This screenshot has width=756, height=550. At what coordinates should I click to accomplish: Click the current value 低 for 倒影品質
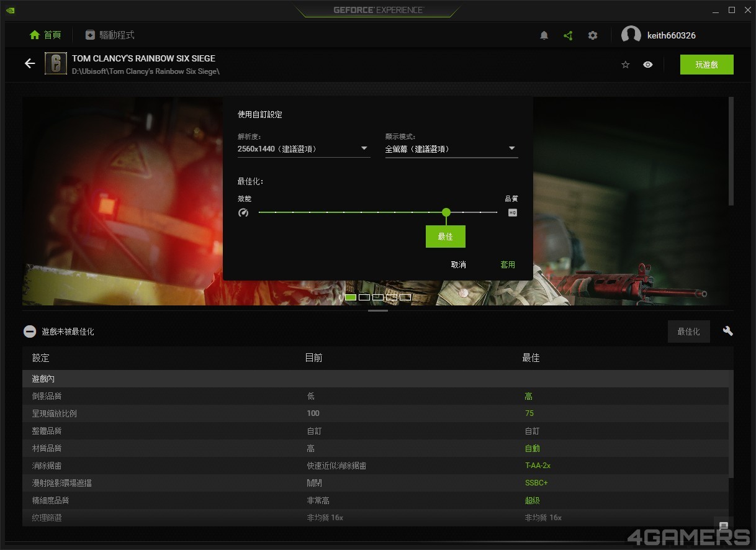pos(311,396)
